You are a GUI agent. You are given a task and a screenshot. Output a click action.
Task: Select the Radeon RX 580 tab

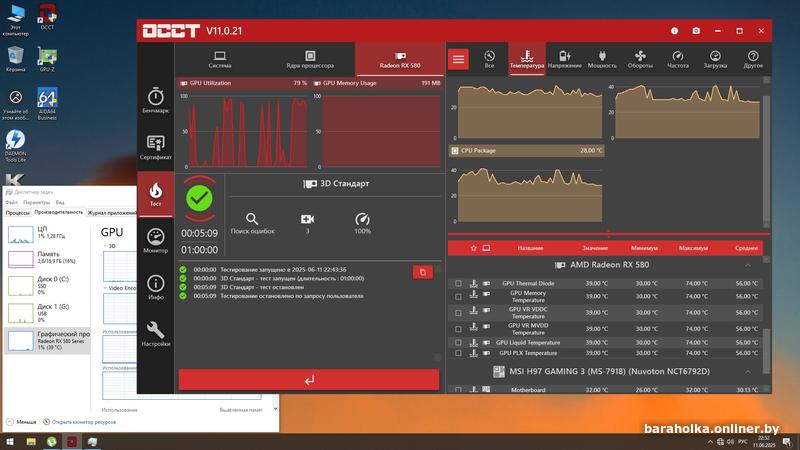click(400, 59)
